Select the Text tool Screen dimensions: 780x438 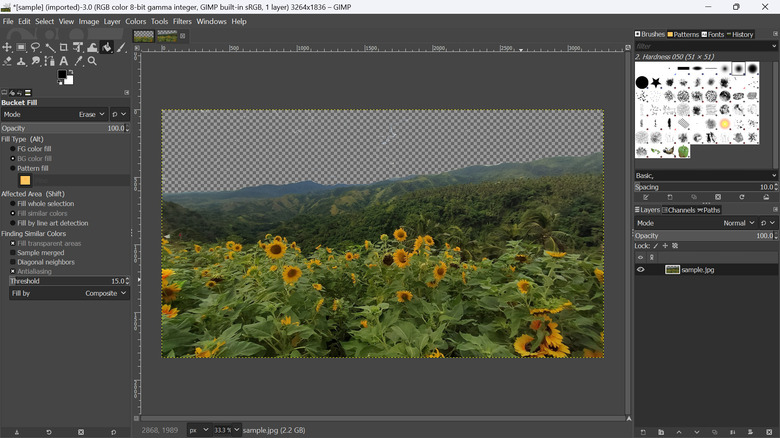[x=64, y=61]
